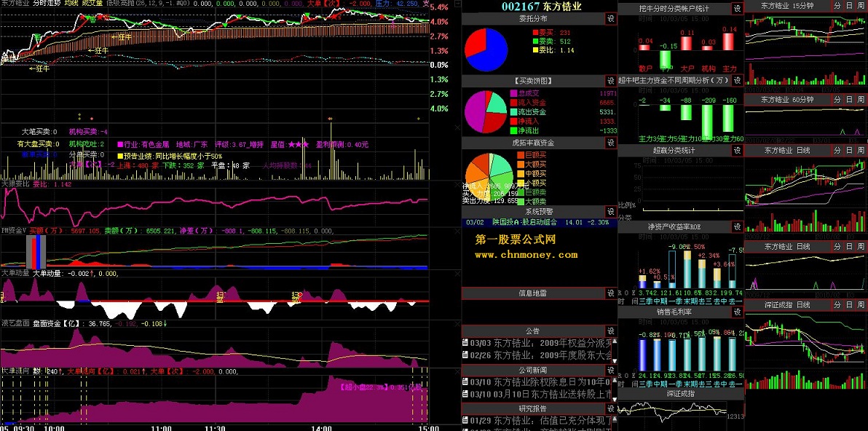
Task: Click 巨额买 legend swatch
Action: click(521, 155)
